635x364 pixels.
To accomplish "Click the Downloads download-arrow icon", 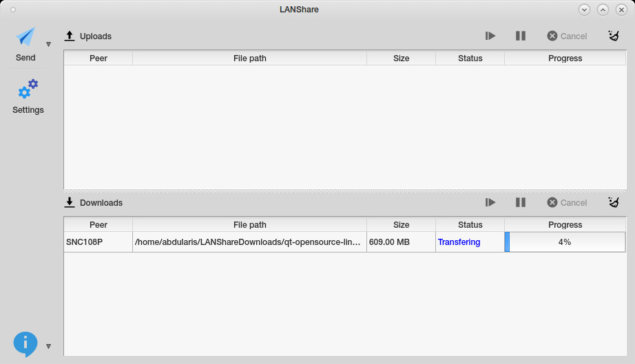I will coord(70,202).
